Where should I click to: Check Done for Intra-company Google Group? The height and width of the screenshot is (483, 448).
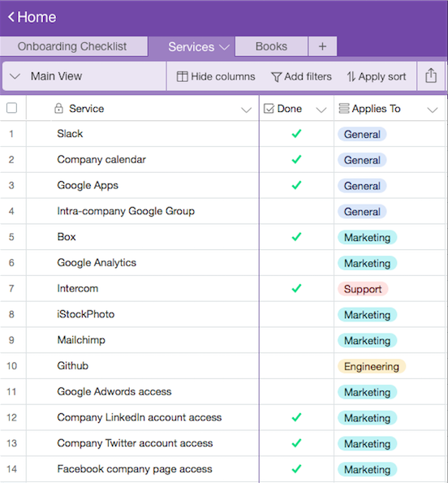point(296,211)
